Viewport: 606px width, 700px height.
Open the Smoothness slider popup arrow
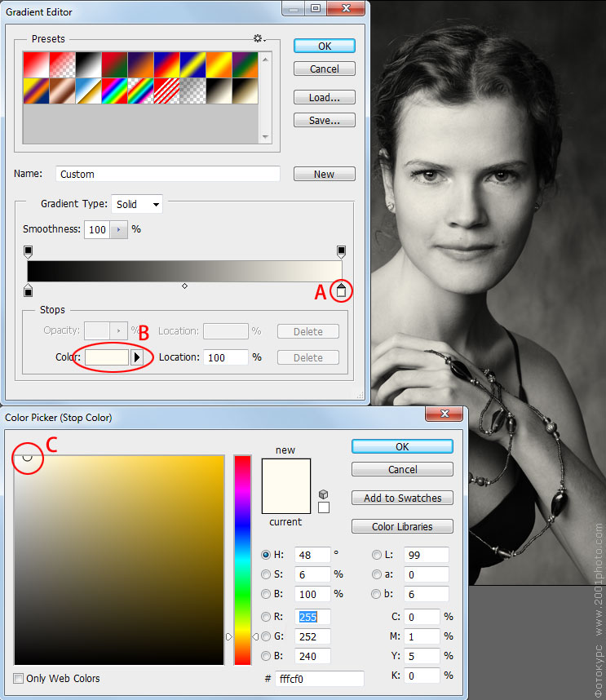point(119,229)
